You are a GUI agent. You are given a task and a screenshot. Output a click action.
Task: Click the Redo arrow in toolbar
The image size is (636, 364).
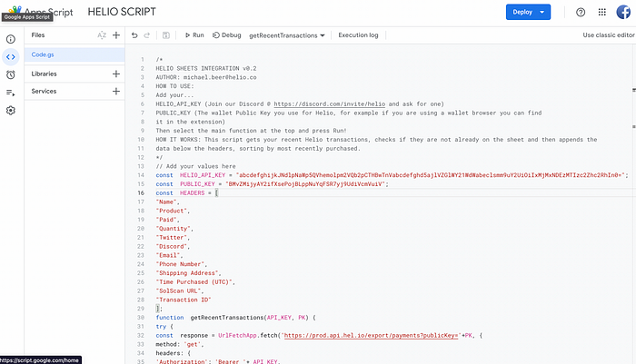coord(147,35)
